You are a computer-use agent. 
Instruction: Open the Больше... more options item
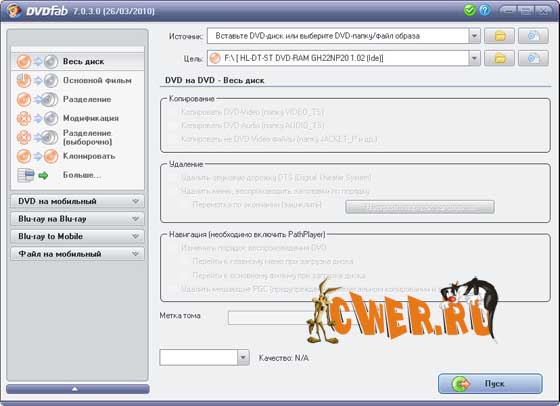78,175
